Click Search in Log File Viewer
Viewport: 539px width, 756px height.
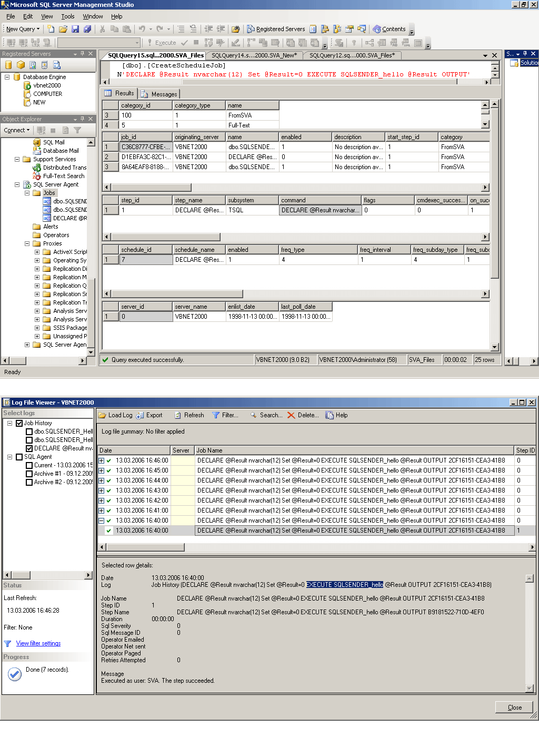[x=266, y=415]
